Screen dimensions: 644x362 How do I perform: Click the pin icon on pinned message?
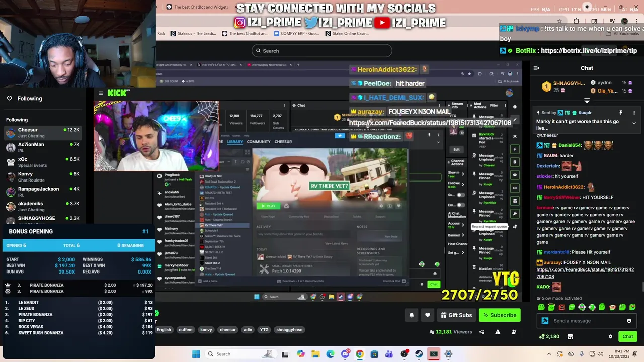(x=620, y=113)
